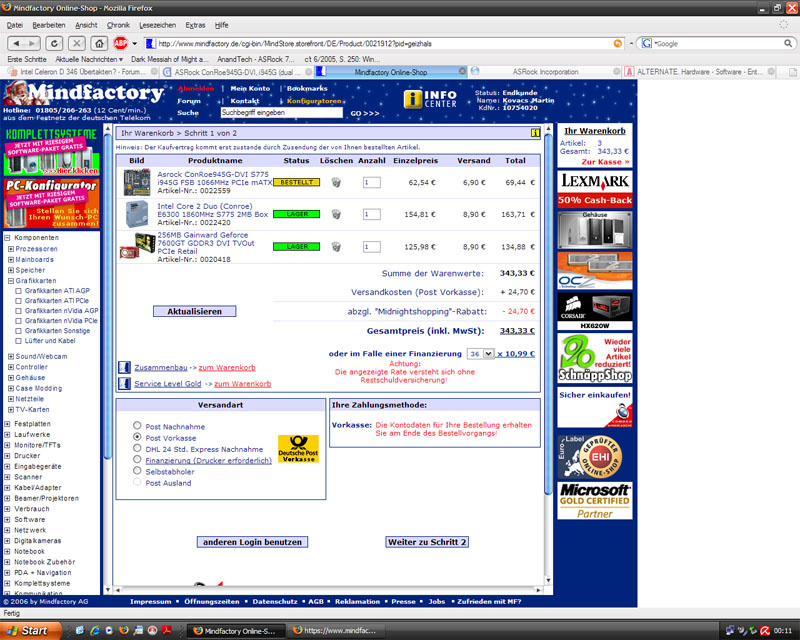Check Grafikkarten ATI AGP checkbox
Viewport: 800px width, 640px height.
point(18,291)
